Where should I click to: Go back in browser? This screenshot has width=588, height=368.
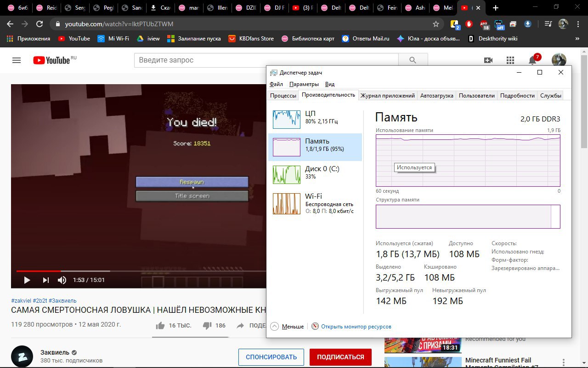(10, 24)
